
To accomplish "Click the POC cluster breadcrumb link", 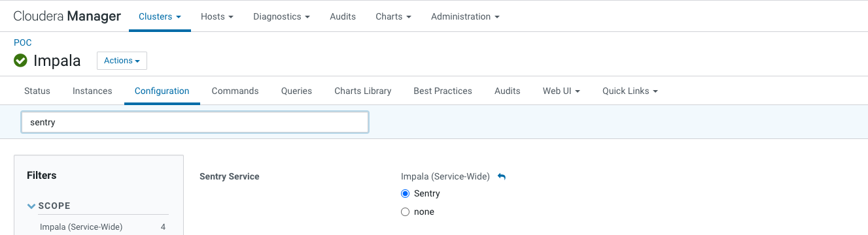I will pyautogui.click(x=23, y=42).
